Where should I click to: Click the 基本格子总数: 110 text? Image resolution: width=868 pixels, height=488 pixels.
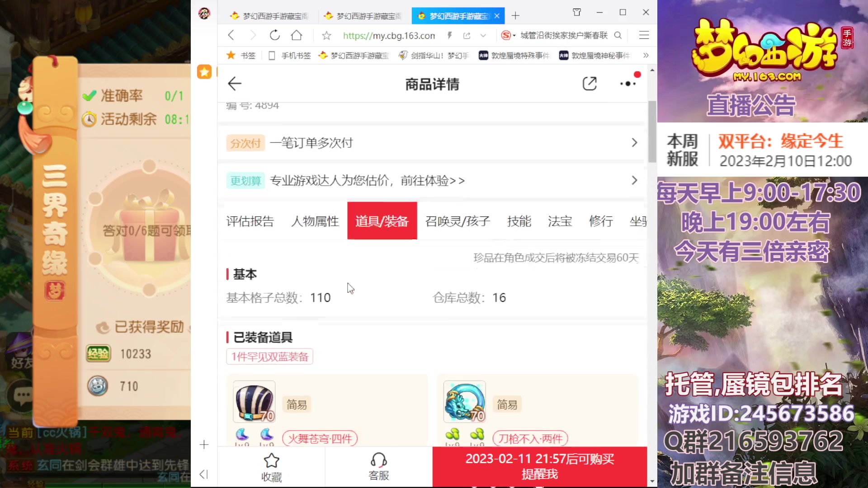(x=278, y=298)
